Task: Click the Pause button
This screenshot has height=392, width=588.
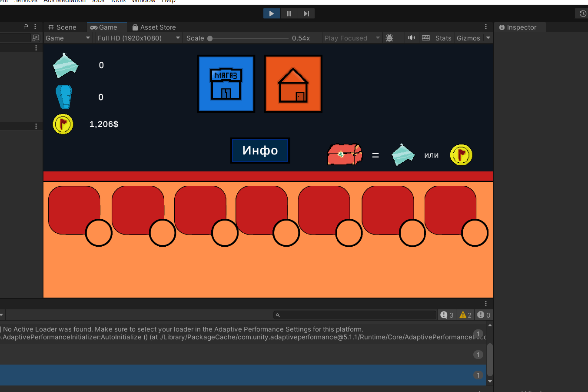Action: 289,13
